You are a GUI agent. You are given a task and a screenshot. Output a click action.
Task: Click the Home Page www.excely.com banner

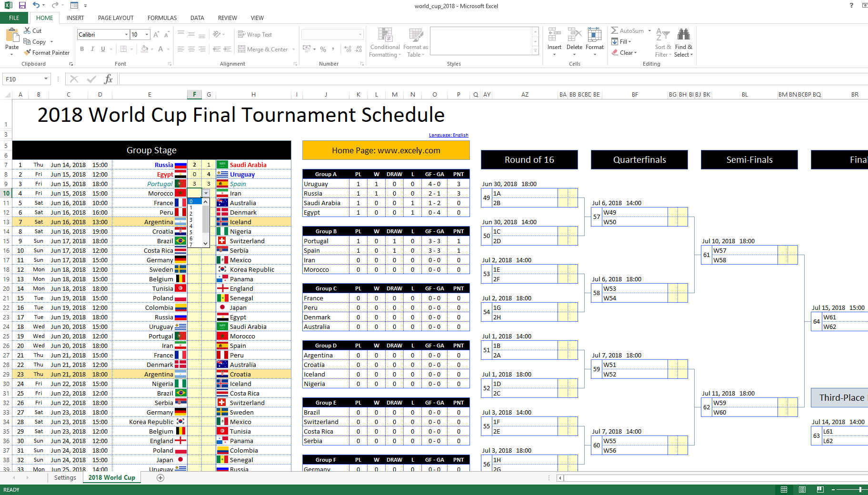386,150
